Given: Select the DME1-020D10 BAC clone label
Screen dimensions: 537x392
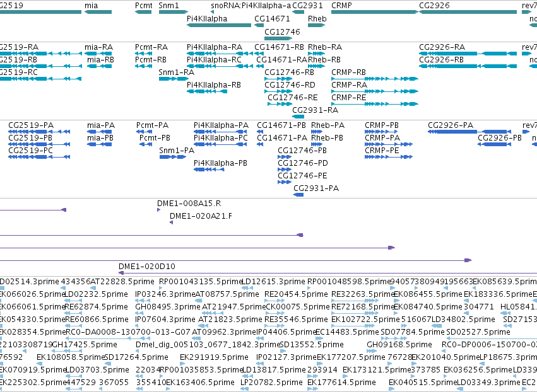Looking at the screenshot, I should (x=147, y=267).
